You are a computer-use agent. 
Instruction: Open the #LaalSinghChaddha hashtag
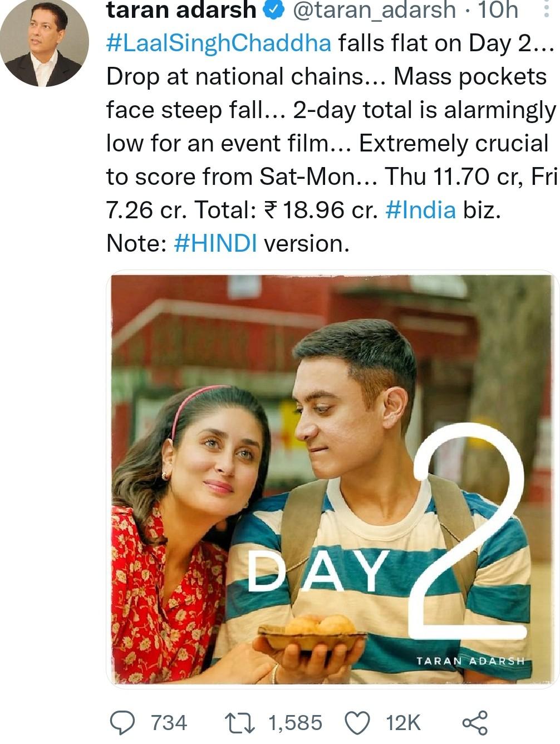pyautogui.click(x=219, y=43)
